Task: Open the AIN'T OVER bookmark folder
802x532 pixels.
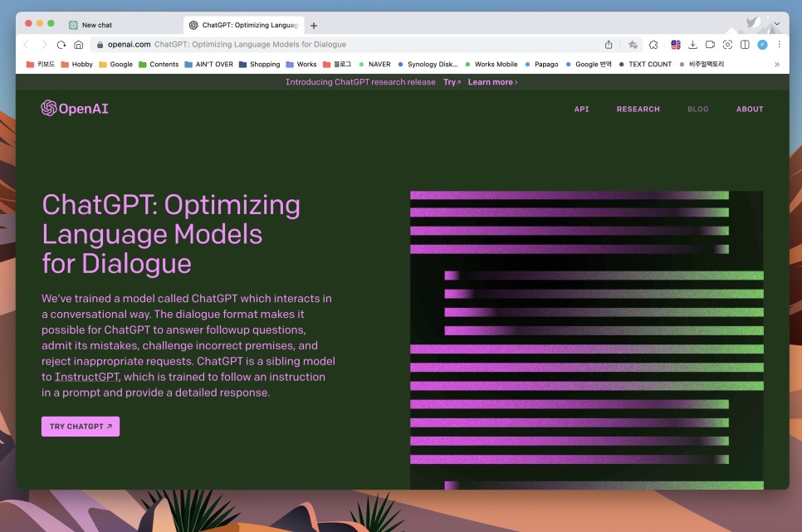Action: [208, 65]
